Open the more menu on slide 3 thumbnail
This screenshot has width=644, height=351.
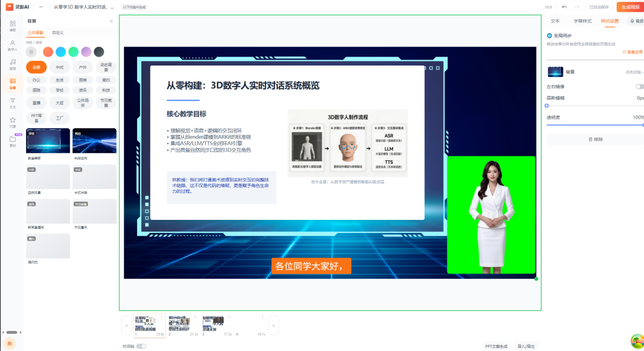(x=229, y=317)
